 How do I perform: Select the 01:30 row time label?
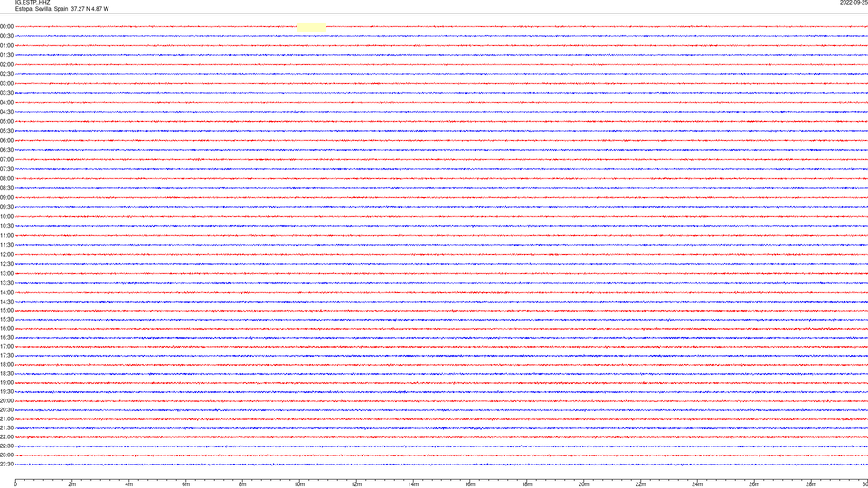(6, 55)
